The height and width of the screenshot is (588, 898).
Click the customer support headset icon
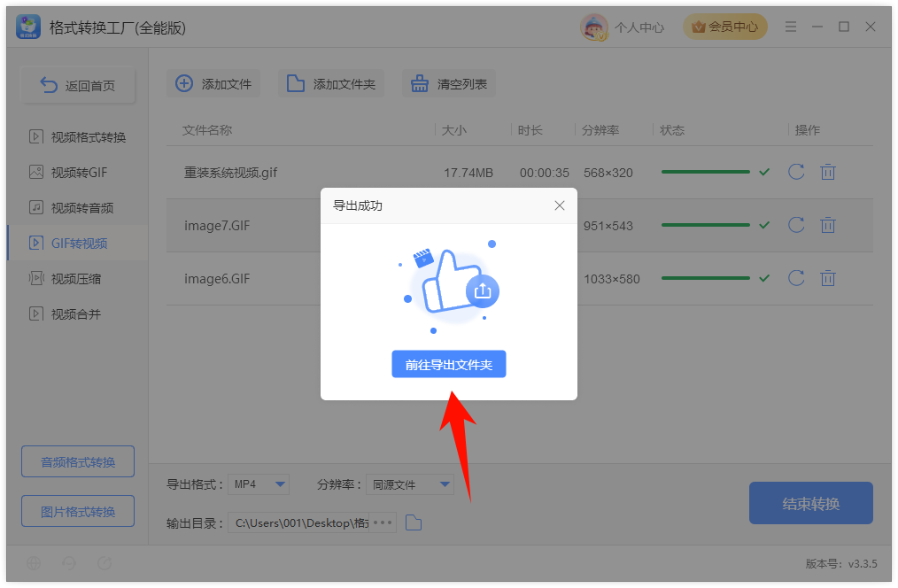point(69,563)
